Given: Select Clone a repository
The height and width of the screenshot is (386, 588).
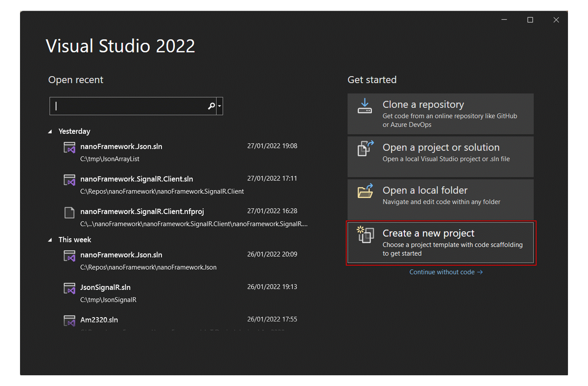Looking at the screenshot, I should pyautogui.click(x=440, y=114).
